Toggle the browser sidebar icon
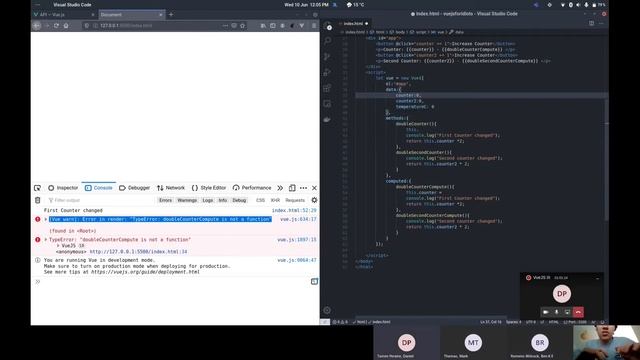640x360 pixels. tap(273, 25)
